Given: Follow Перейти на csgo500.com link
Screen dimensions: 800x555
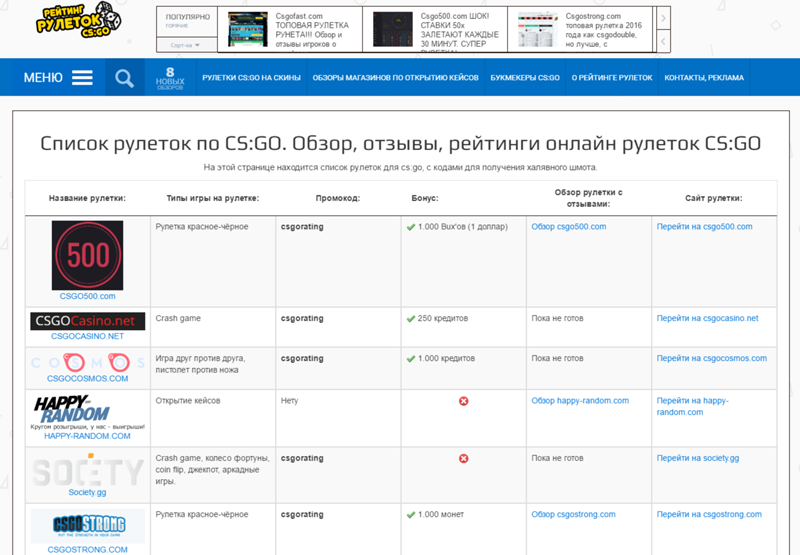Looking at the screenshot, I should click(x=705, y=226).
